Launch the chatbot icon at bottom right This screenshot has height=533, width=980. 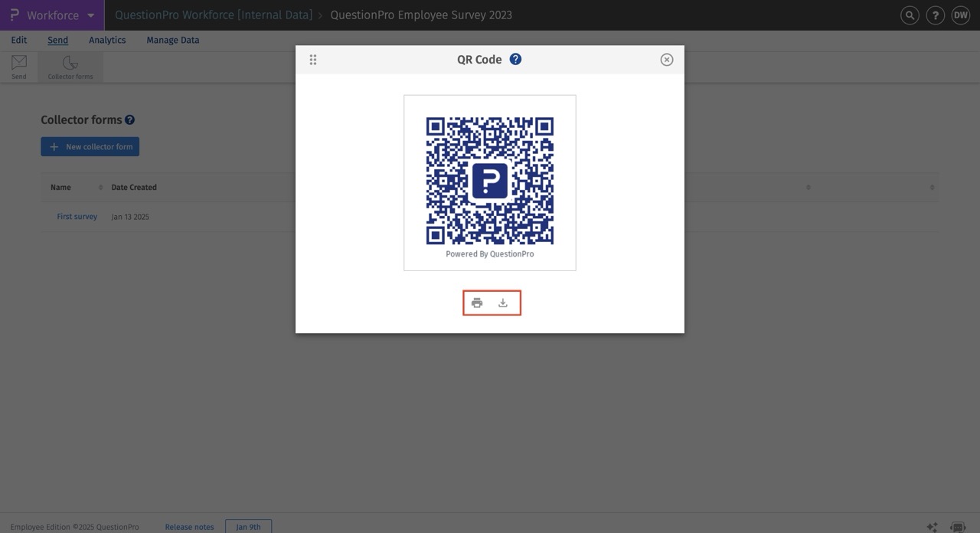click(x=959, y=527)
